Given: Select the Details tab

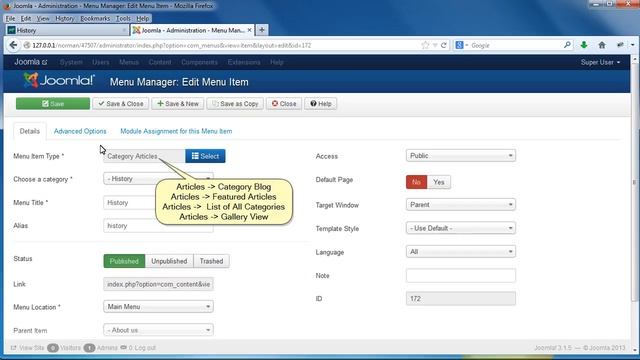Looking at the screenshot, I should click(x=30, y=131).
